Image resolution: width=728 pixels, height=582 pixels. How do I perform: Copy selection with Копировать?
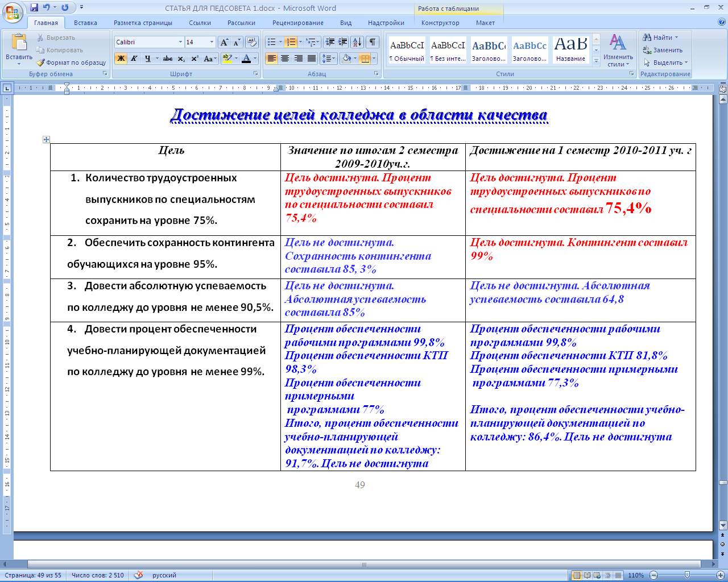point(59,50)
